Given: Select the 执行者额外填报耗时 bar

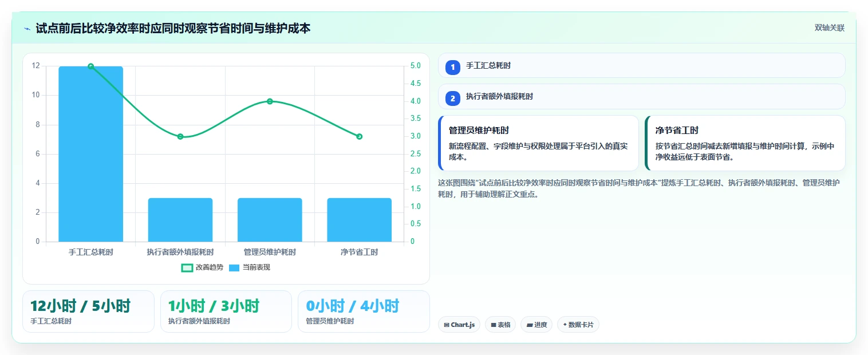Looking at the screenshot, I should pos(180,220).
